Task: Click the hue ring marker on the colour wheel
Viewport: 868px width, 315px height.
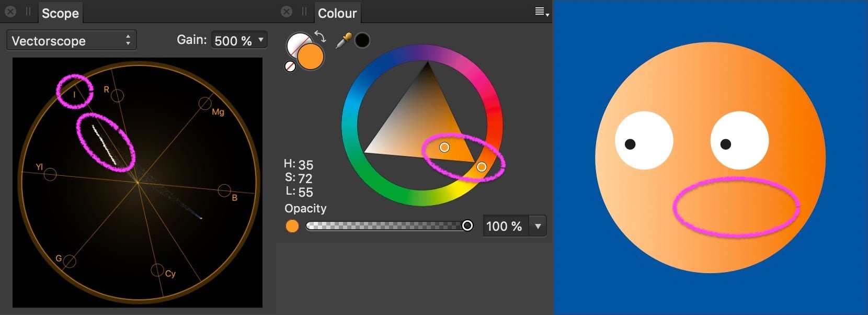Action: (x=482, y=167)
